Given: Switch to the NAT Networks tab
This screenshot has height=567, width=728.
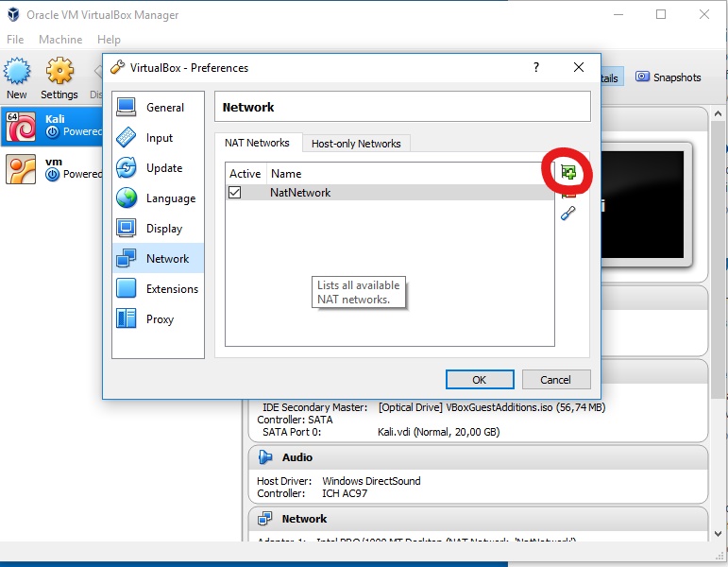Looking at the screenshot, I should 257,143.
